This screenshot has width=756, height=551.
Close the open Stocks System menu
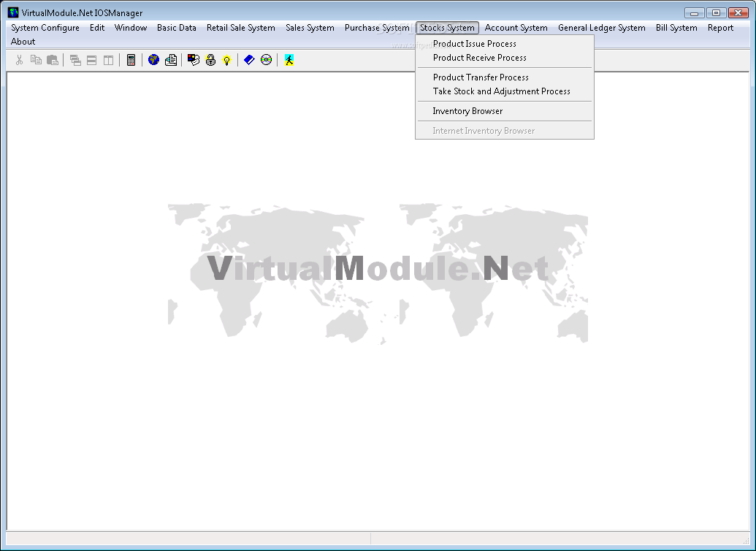tap(447, 28)
